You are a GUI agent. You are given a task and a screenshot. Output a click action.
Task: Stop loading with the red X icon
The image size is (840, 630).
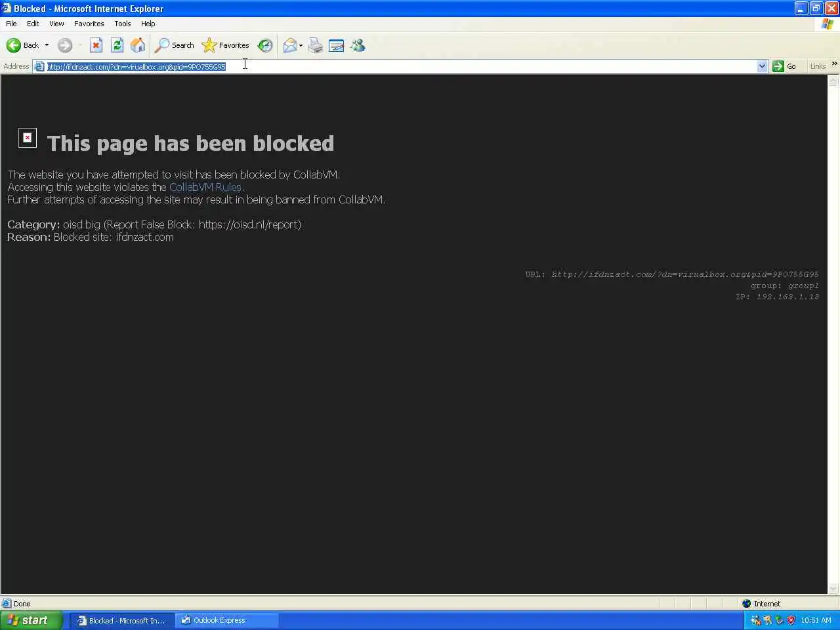click(96, 45)
